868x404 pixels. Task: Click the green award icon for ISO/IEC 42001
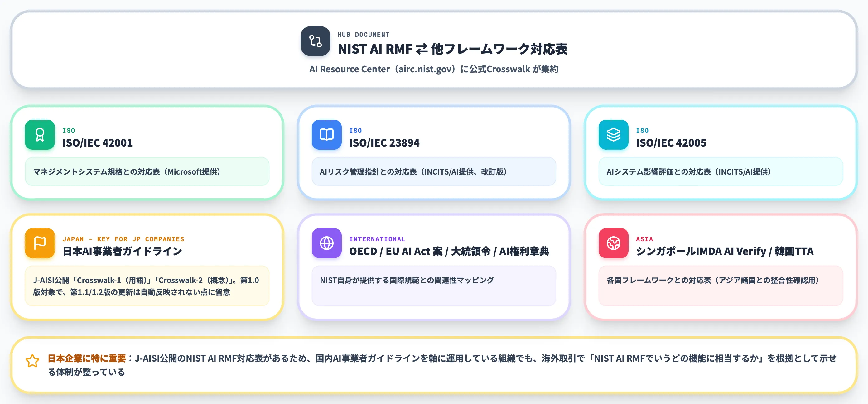click(40, 134)
